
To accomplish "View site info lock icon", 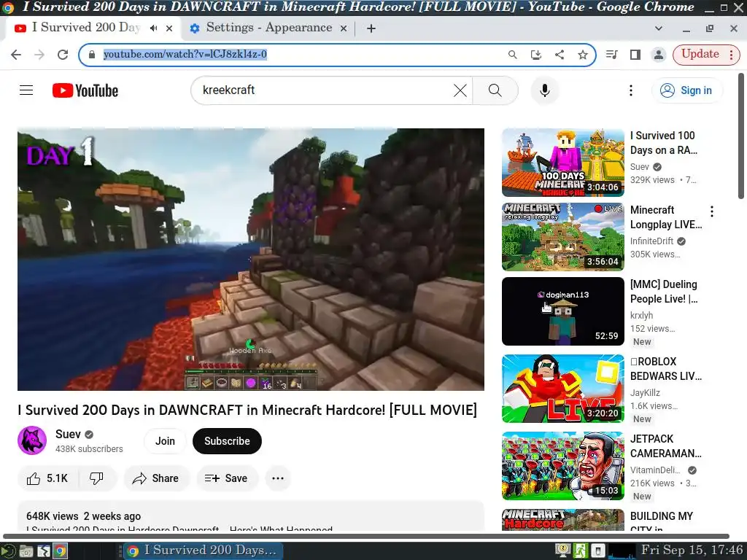I will [x=92, y=55].
